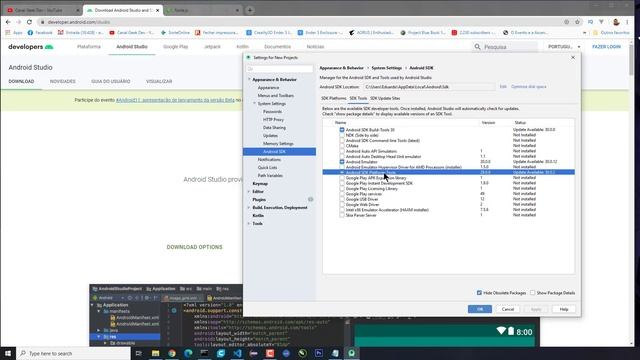The width and height of the screenshot is (640, 360).
Task: Open Microsoft Edge from the taskbar
Action: pos(188,353)
